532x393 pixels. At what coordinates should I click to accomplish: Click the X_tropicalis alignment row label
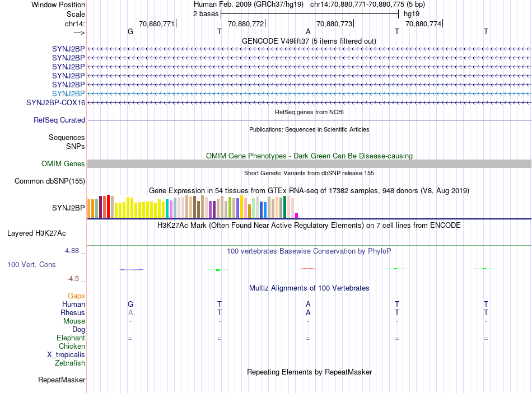coord(66,355)
